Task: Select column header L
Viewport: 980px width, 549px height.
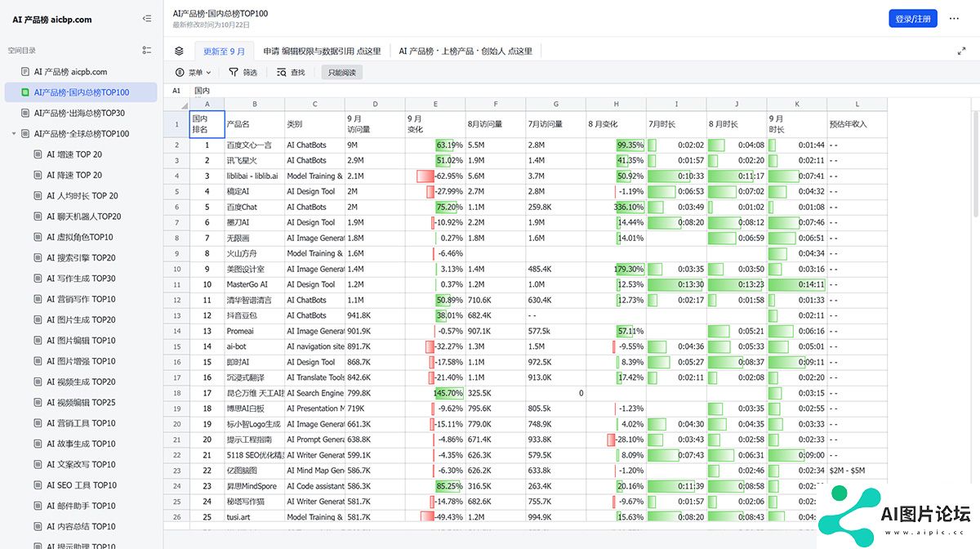Action: 857,105
